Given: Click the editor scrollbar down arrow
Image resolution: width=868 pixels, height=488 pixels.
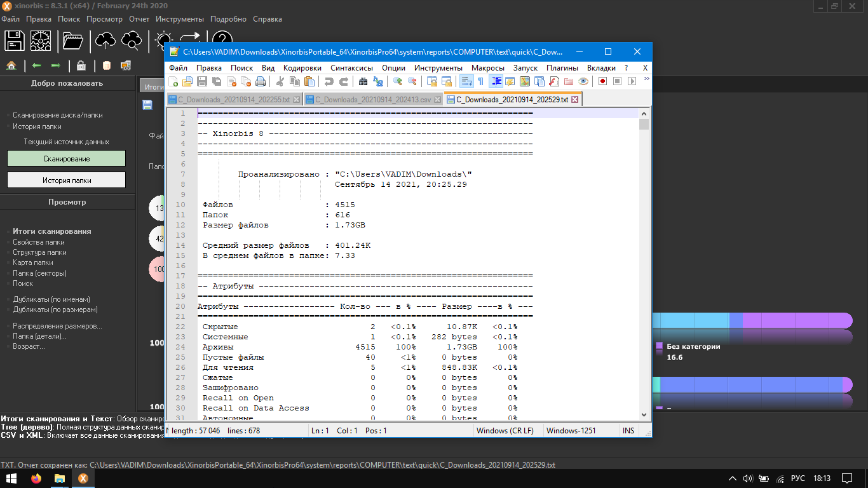Looking at the screenshot, I should tap(644, 415).
